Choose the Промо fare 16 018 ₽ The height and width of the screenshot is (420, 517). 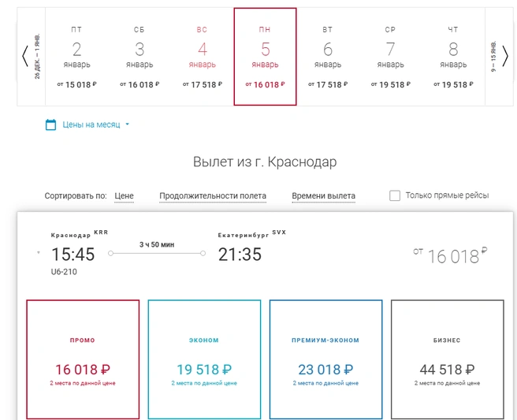83,359
